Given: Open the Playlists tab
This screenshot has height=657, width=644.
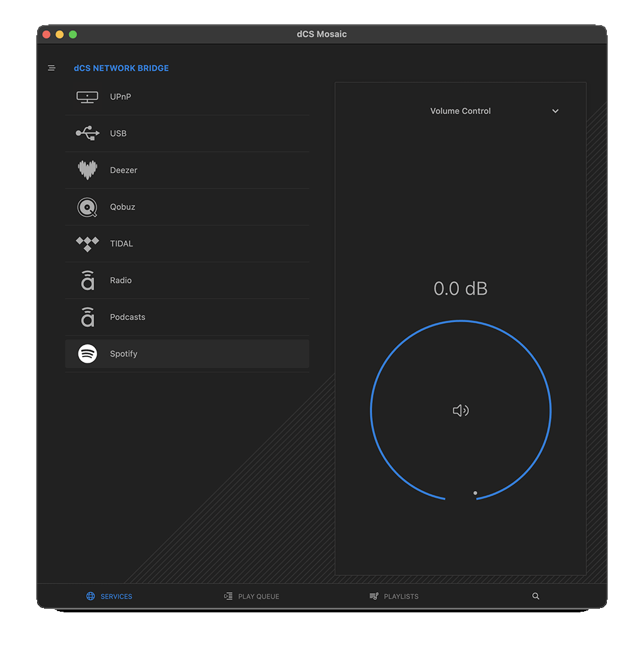Looking at the screenshot, I should [394, 596].
